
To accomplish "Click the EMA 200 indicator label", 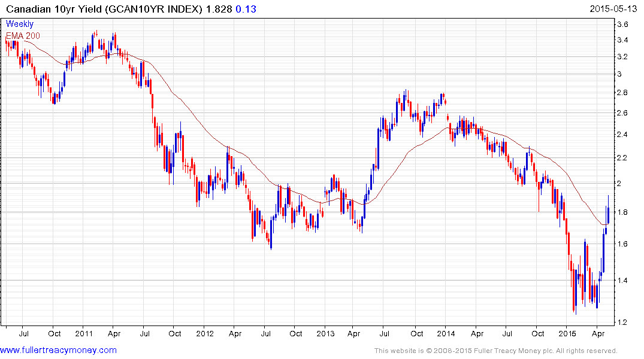I will 23,35.
